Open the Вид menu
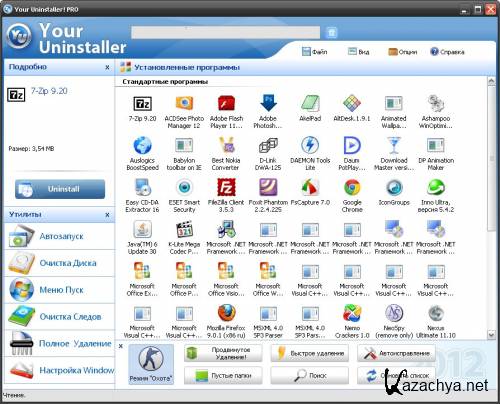 [358, 52]
